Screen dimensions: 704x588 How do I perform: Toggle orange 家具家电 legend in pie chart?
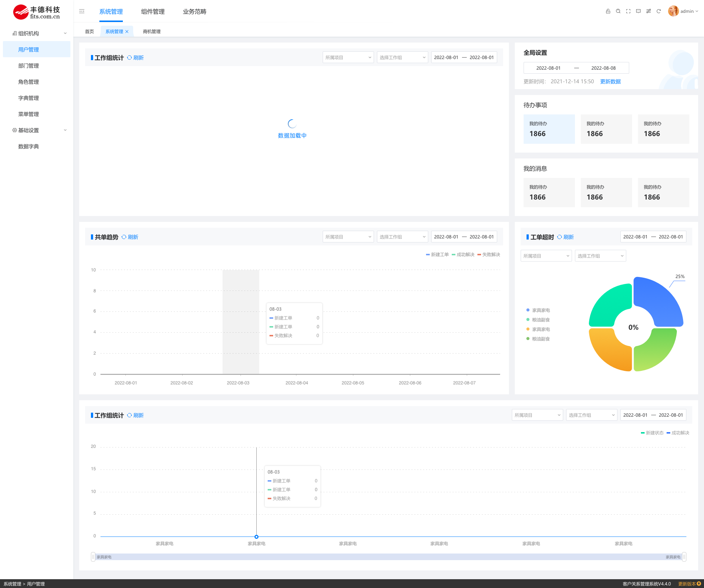coord(538,329)
